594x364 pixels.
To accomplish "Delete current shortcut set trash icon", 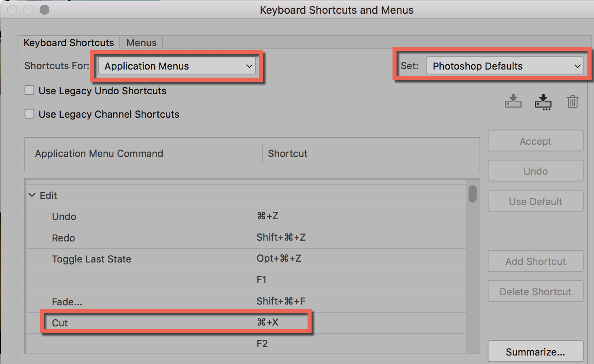I will [573, 102].
